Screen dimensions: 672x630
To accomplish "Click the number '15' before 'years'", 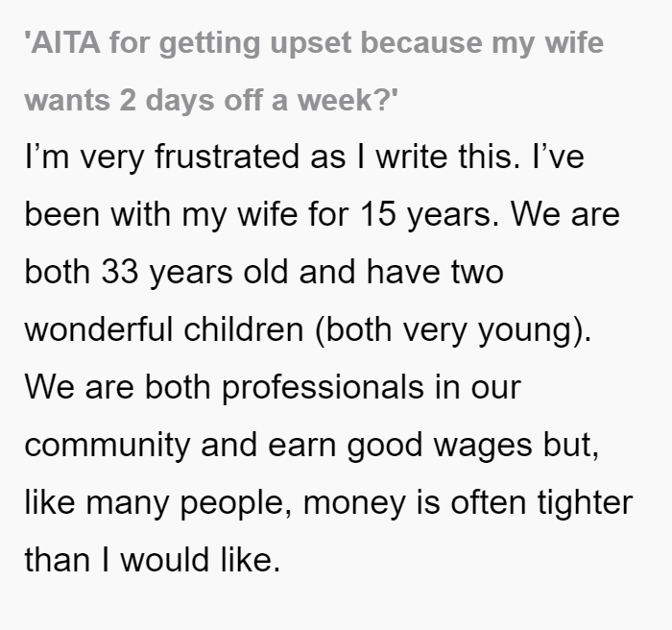I will tap(377, 213).
